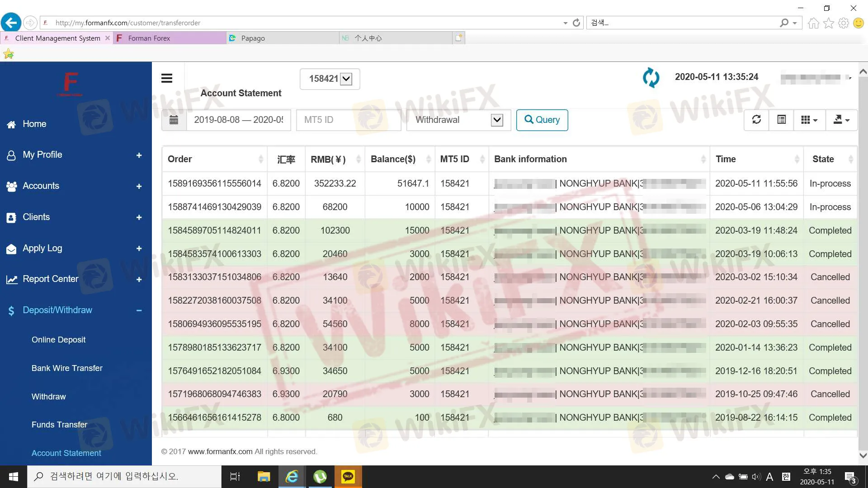Open the 158421 account selector dropdown
868x488 pixels.
click(x=330, y=79)
